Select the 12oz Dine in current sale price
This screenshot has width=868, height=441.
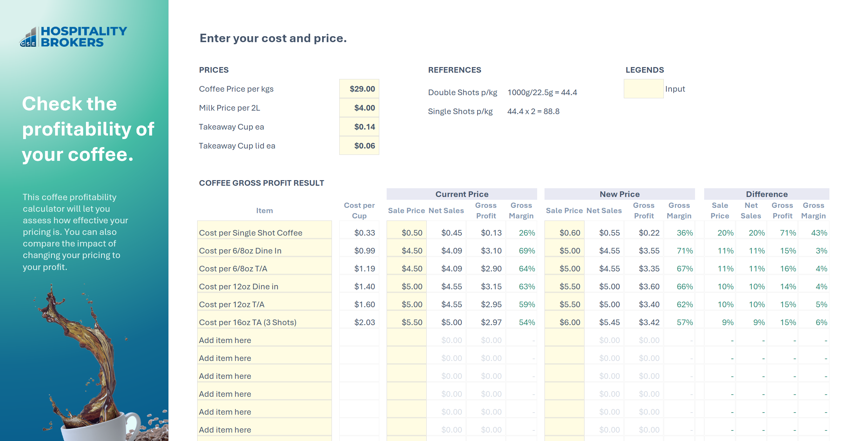(x=406, y=284)
